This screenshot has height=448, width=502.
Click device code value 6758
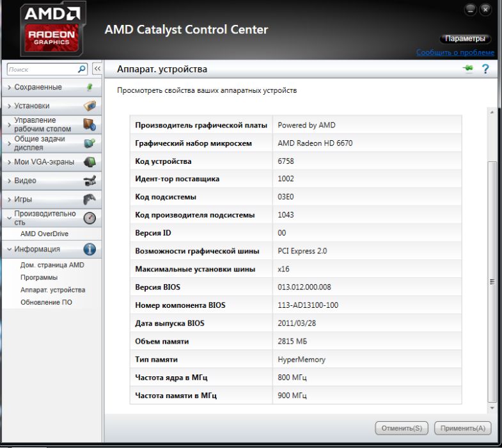[x=286, y=161]
